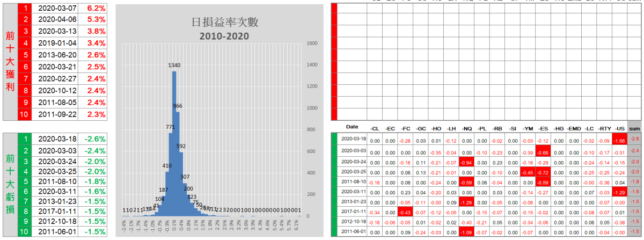The width and height of the screenshot is (644, 240).
Task: Select the 2010-2020 chart subtitle
Action: coord(225,35)
